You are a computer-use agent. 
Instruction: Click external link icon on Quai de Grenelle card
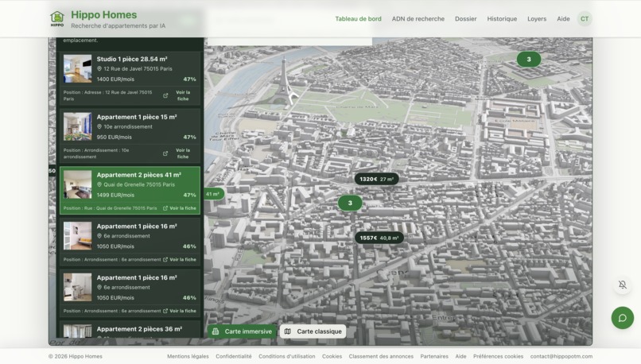coord(165,208)
